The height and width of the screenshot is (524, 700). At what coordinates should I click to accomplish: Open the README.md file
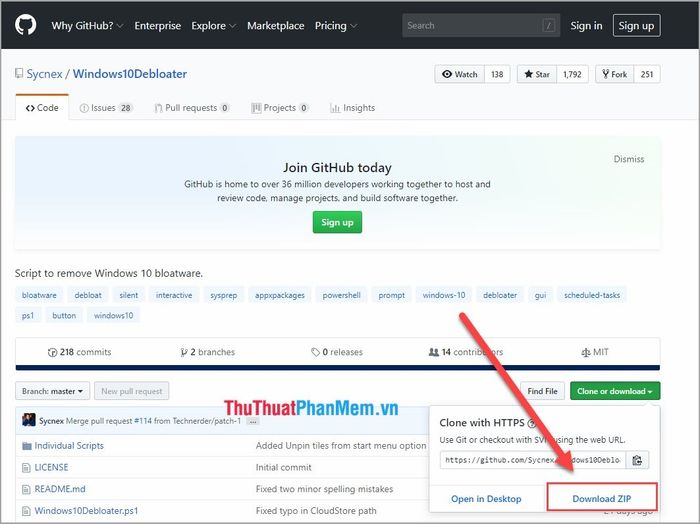[x=60, y=489]
